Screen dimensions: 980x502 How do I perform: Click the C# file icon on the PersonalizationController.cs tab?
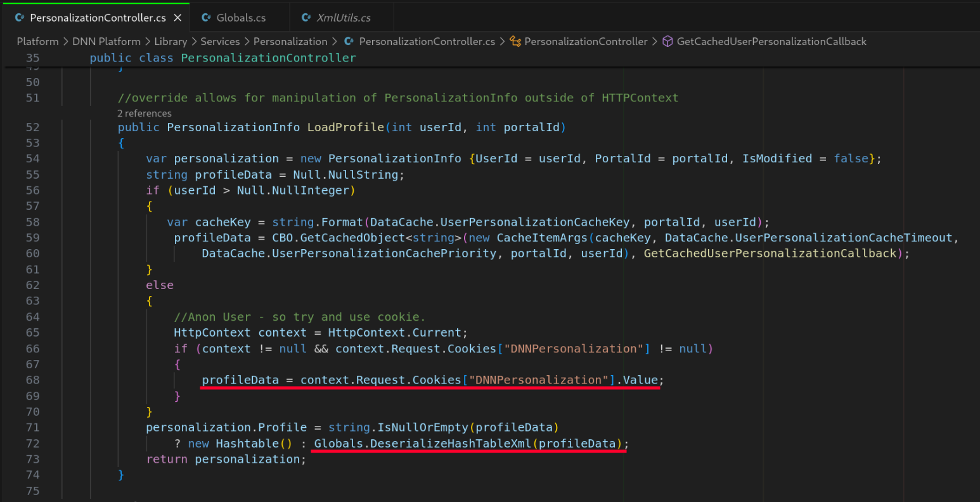coord(20,18)
